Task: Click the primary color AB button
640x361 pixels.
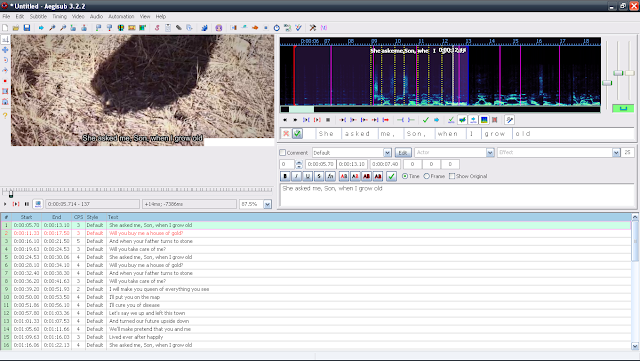Action: pyautogui.click(x=344, y=176)
